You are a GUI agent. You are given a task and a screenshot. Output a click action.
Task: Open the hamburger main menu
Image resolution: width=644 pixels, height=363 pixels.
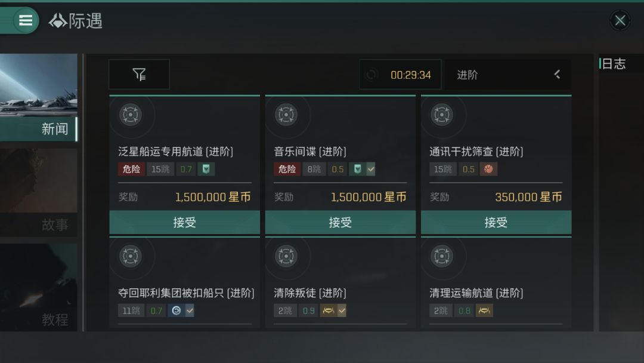tap(26, 20)
